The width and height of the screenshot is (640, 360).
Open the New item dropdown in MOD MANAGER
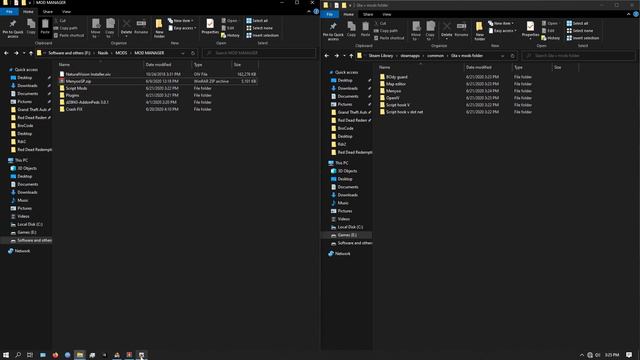tap(181, 20)
